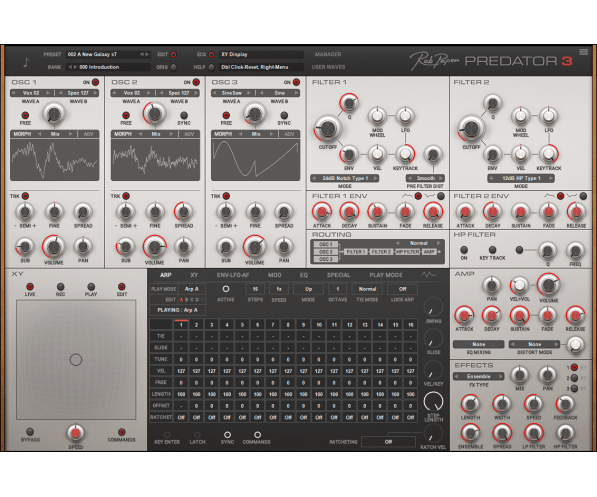Screen dimensions: 597x497
Task: Click the OSC 3 Wave B previous arrow
Action: point(262,93)
